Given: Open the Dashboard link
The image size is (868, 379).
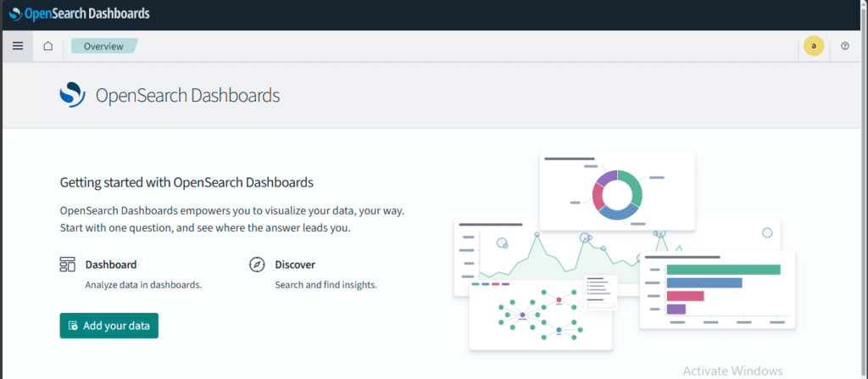Looking at the screenshot, I should point(111,265).
